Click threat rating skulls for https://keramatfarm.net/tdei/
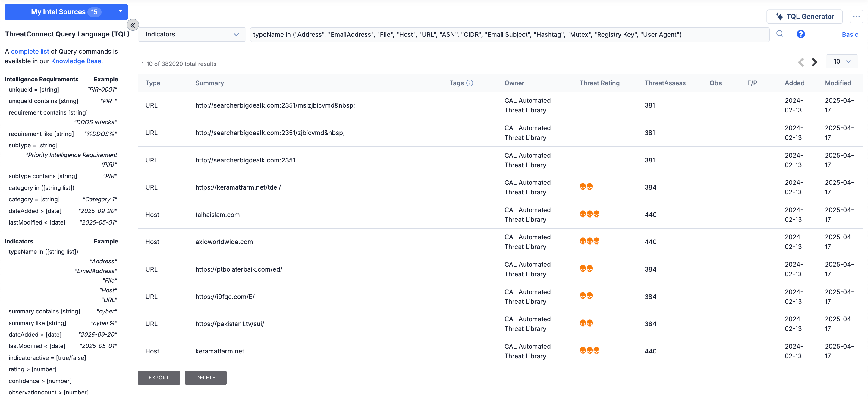This screenshot has height=399, width=868. tap(586, 187)
